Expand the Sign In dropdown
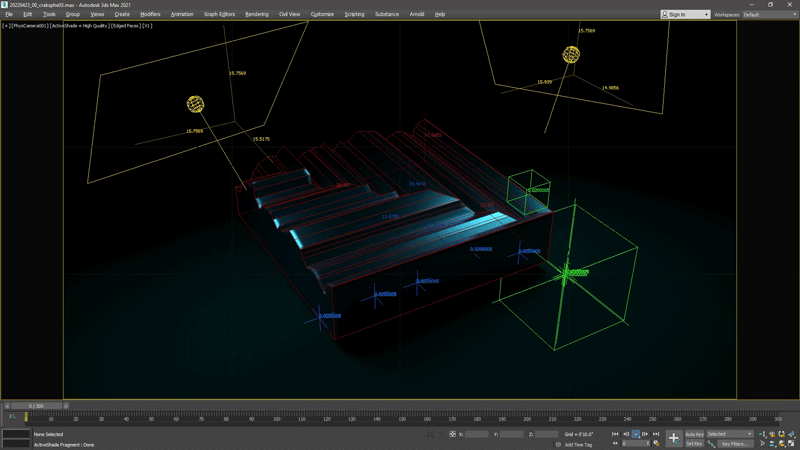 click(x=685, y=14)
